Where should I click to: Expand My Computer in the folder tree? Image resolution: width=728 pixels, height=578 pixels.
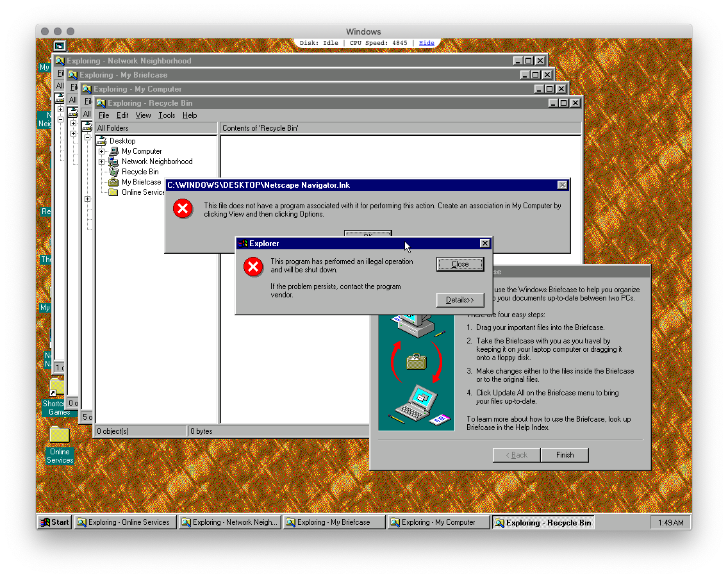coord(101,151)
